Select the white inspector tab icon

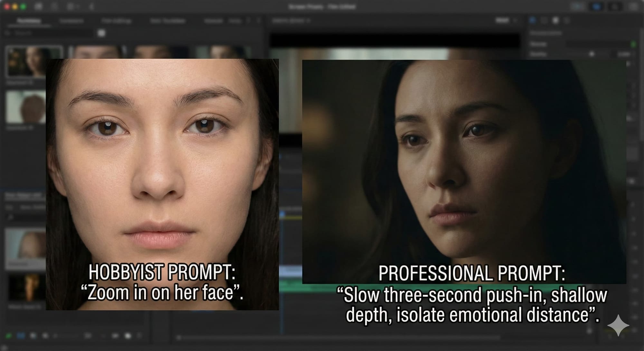[x=555, y=21]
